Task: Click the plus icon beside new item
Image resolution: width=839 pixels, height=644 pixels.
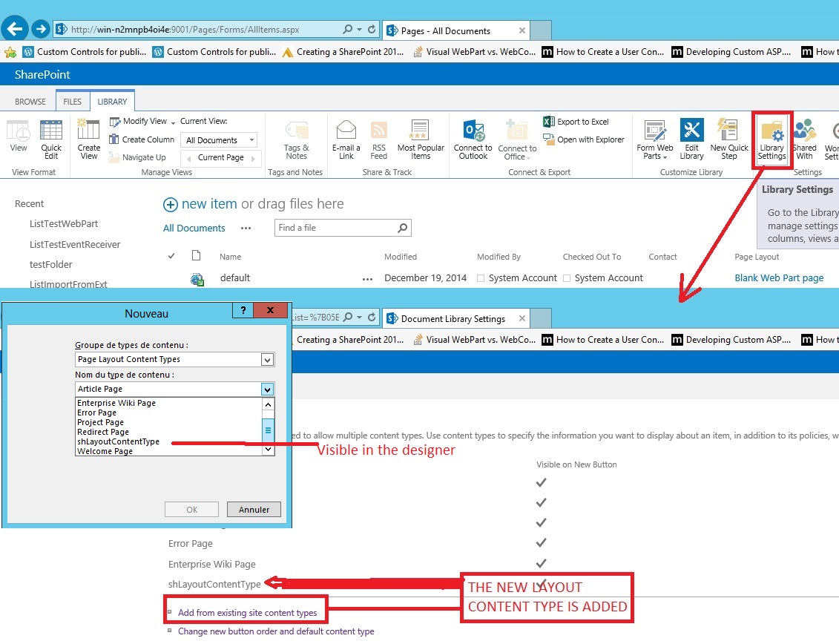Action: point(170,205)
